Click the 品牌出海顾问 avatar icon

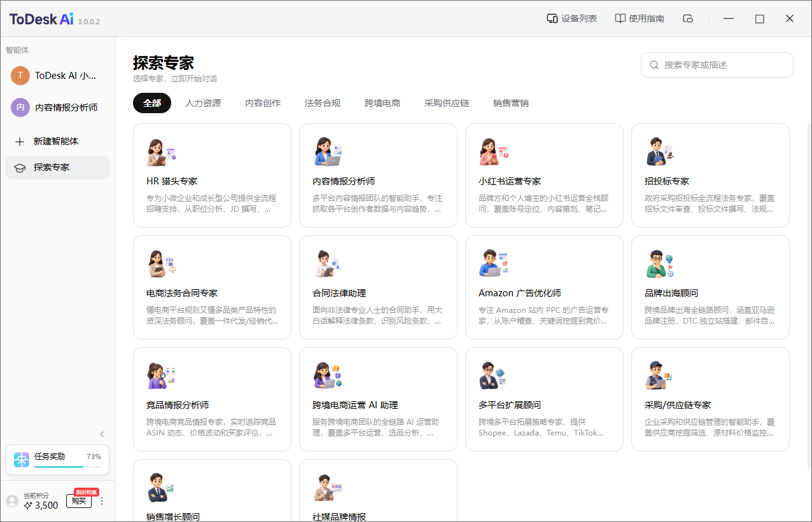(x=659, y=264)
